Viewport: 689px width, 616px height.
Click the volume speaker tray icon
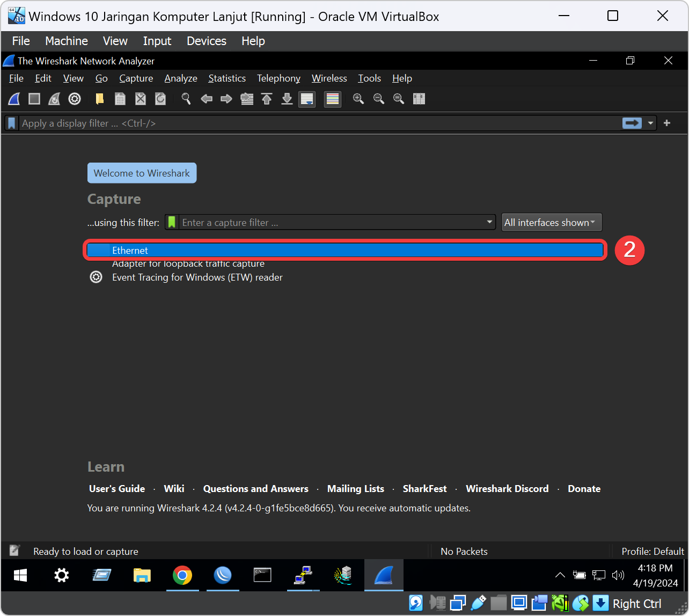click(x=618, y=575)
